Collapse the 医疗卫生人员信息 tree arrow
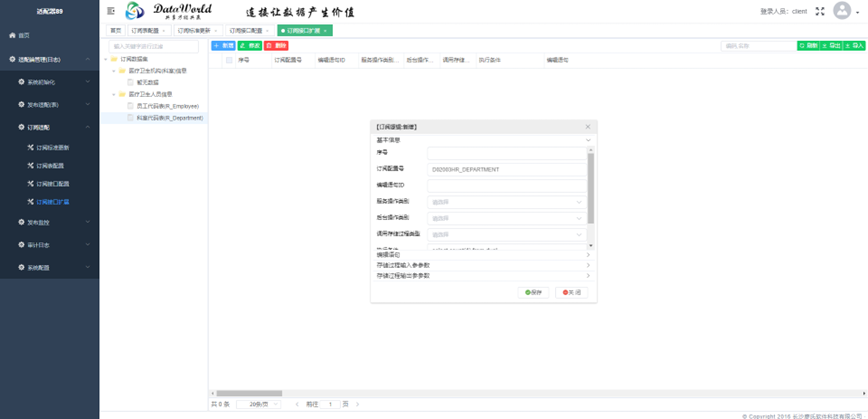 pos(113,94)
